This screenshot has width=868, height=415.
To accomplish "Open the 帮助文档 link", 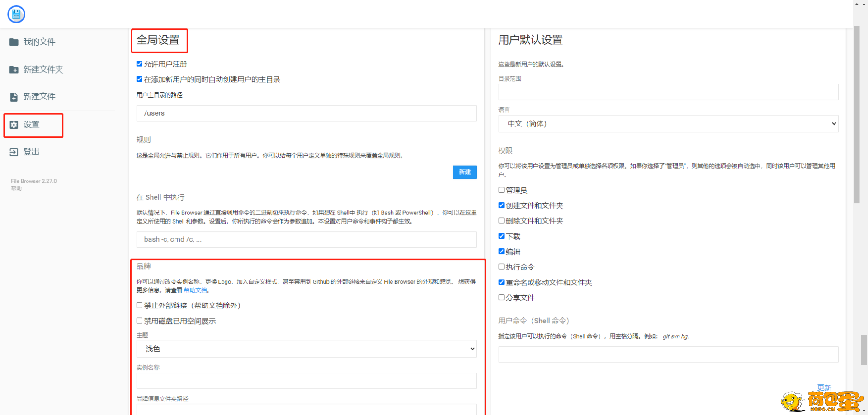I will 195,290.
